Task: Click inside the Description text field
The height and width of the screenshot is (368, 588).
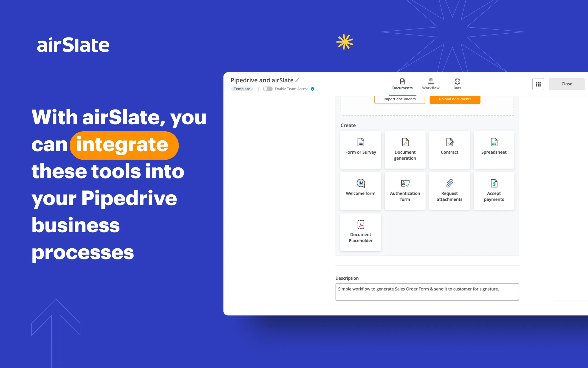Action: (427, 292)
